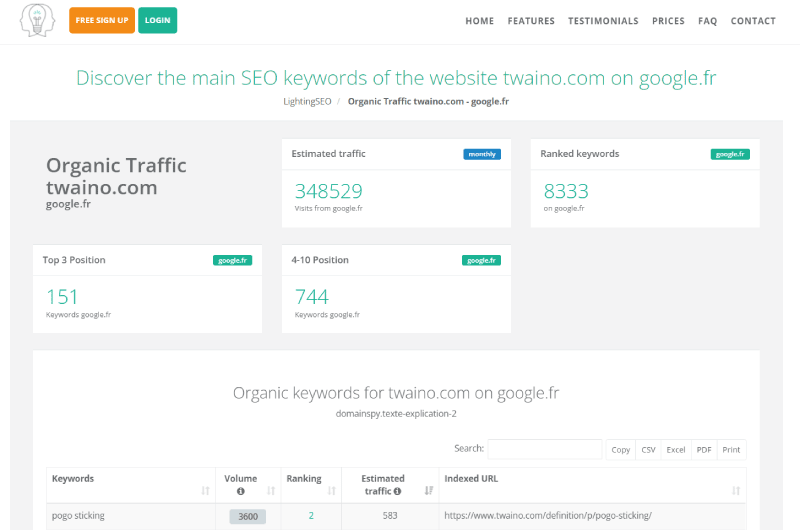
Task: Click the text 'domainspy.texte-explication-2'
Action: pyautogui.click(x=396, y=414)
